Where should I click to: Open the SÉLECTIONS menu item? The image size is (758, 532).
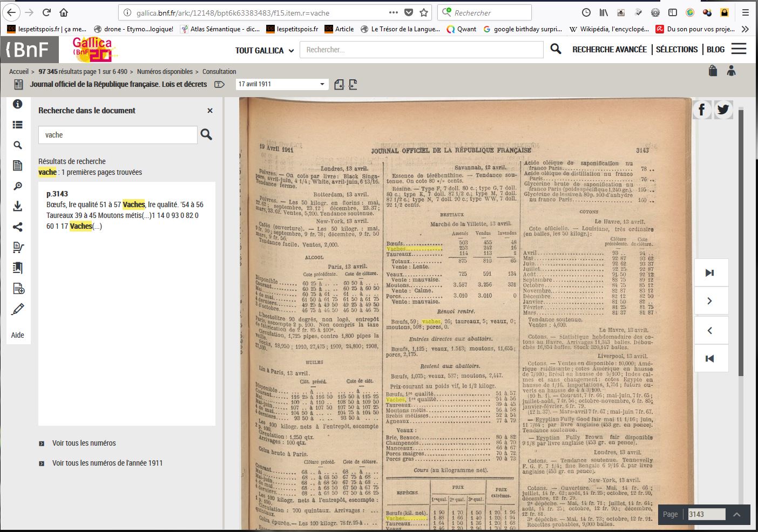pos(676,50)
